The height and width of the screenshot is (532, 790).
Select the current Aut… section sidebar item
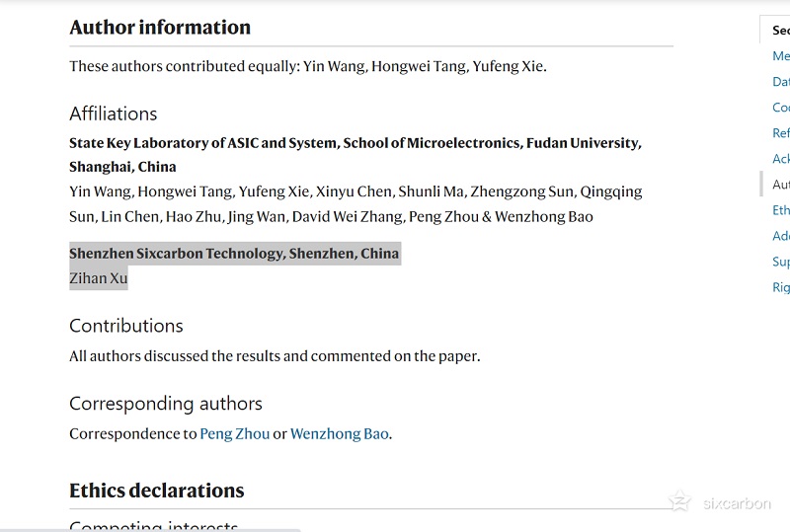[781, 185]
